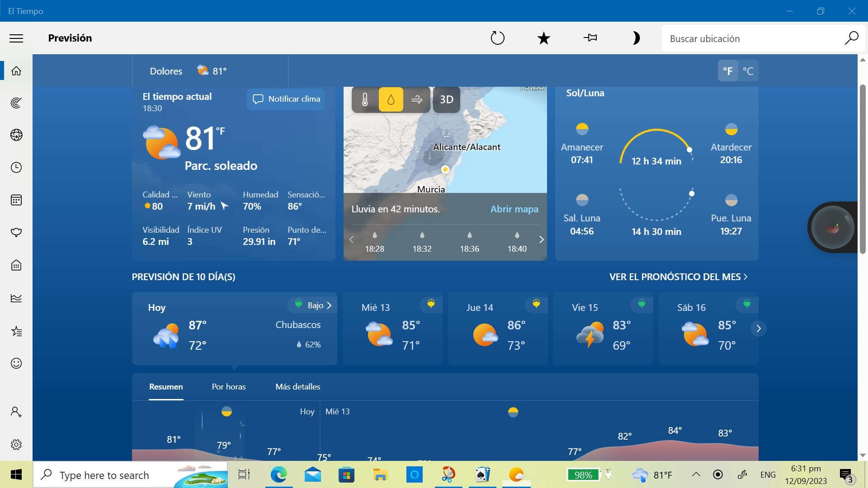Switch units to Fahrenheit
This screenshot has height=488, width=868.
click(x=728, y=71)
